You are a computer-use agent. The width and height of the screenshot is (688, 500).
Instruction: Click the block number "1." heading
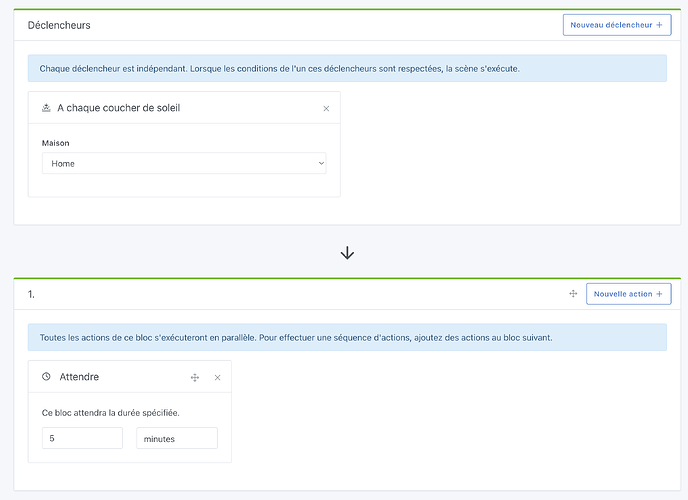pos(31,294)
